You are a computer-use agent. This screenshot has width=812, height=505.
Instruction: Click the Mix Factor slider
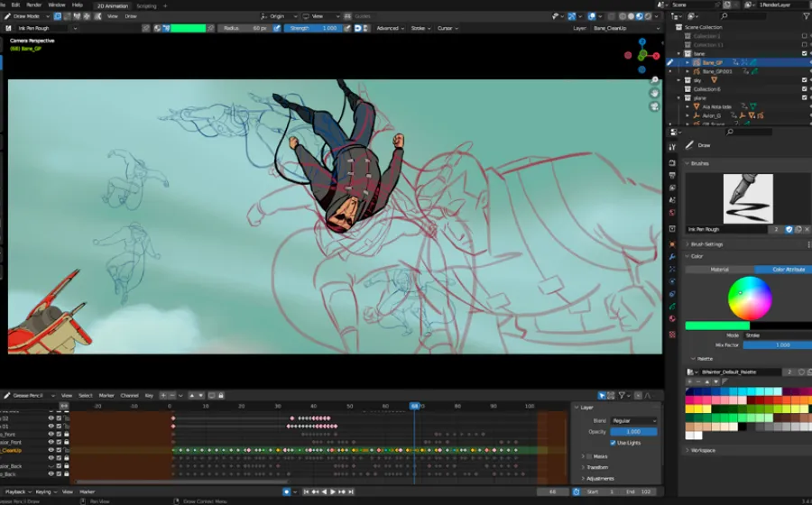[x=778, y=345]
